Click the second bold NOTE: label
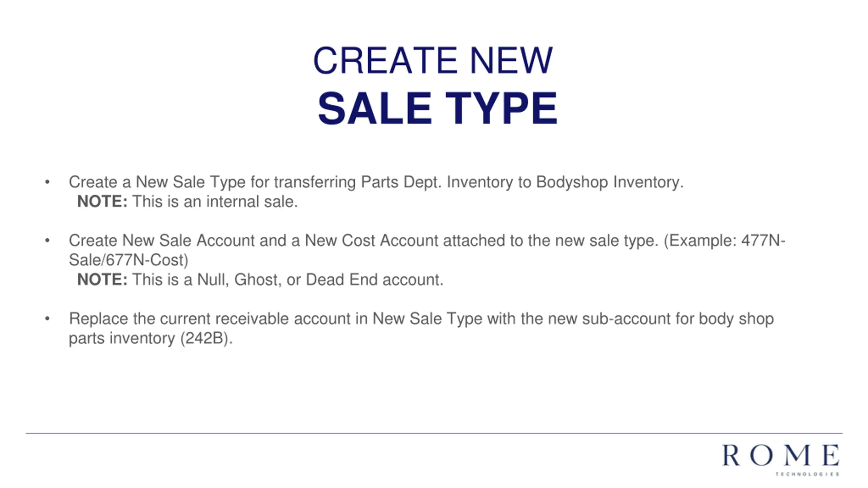 coord(102,280)
